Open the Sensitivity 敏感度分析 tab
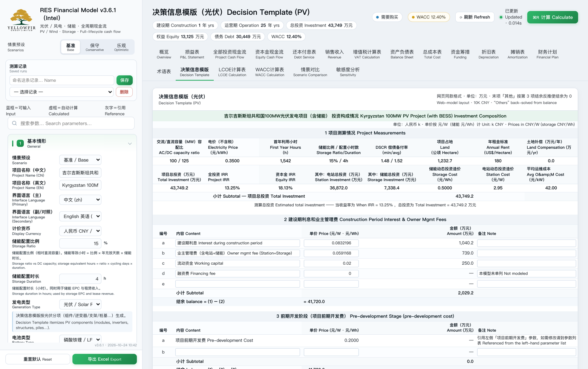The height and width of the screenshot is (369, 588). click(348, 72)
